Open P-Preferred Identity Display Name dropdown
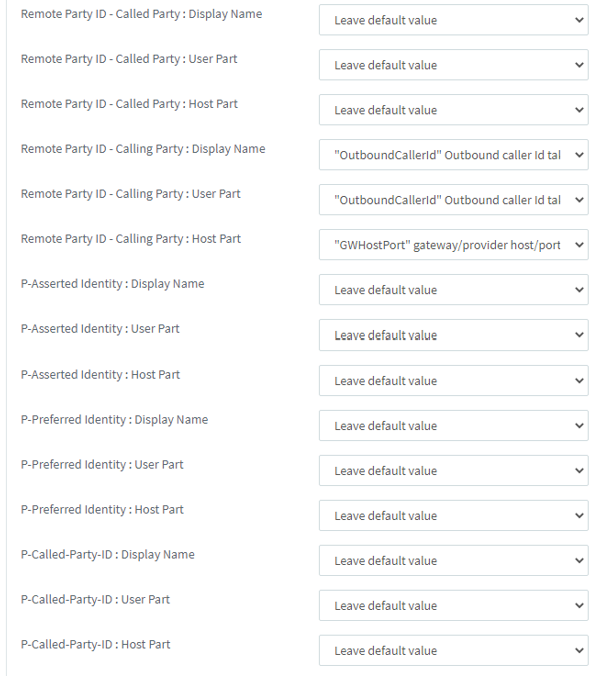This screenshot has width=596, height=676. tap(453, 426)
